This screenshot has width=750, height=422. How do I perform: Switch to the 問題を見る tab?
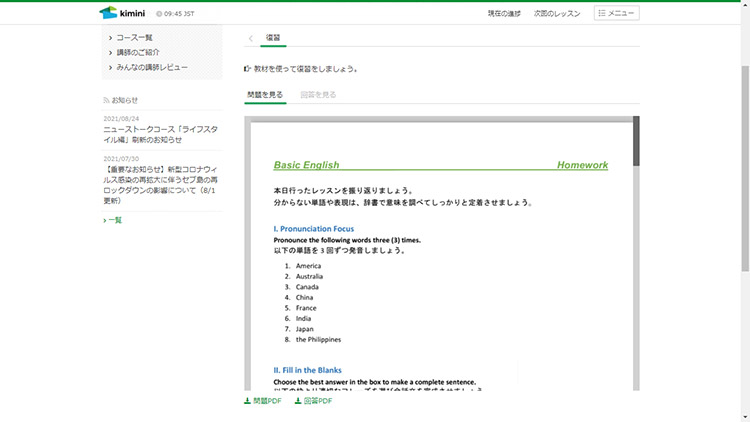coord(265,95)
